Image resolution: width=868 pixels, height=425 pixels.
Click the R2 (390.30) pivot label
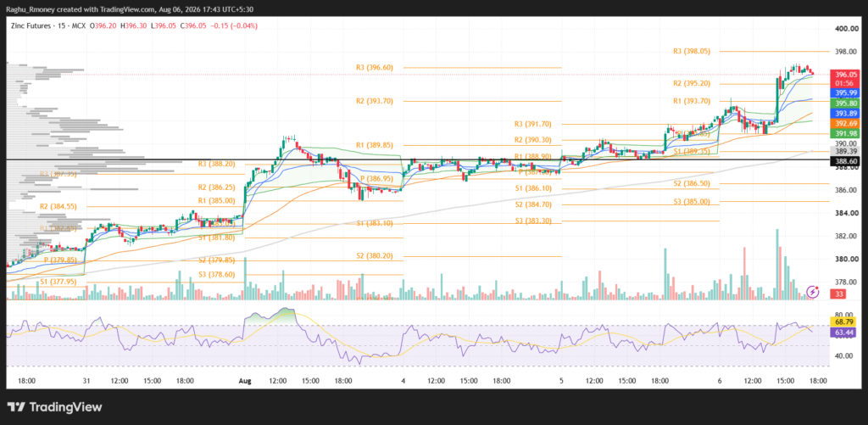(533, 140)
